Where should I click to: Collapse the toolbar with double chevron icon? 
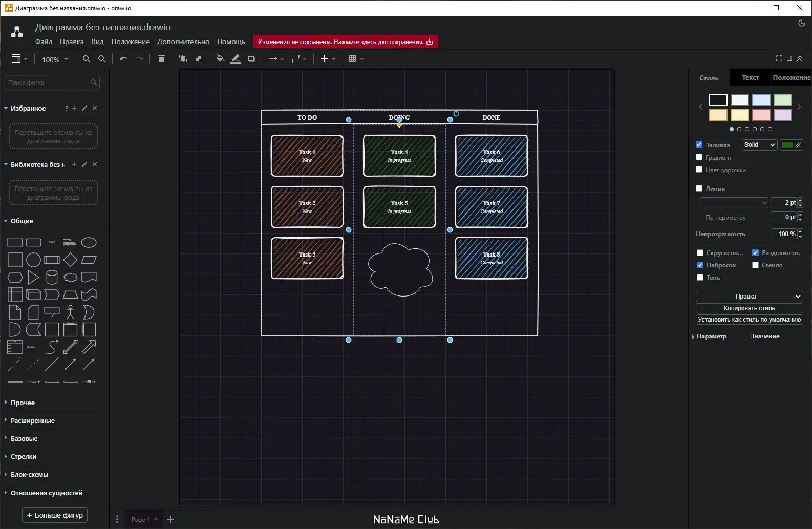(800, 58)
